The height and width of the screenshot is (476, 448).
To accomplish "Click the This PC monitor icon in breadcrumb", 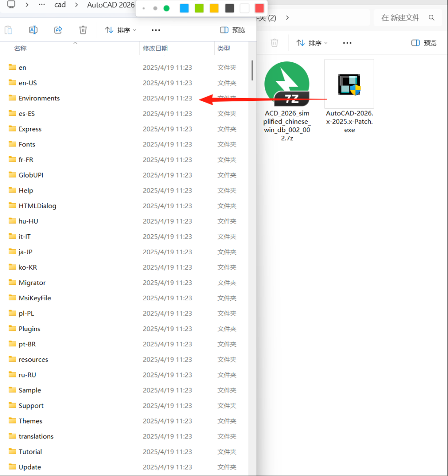I will (11, 5).
